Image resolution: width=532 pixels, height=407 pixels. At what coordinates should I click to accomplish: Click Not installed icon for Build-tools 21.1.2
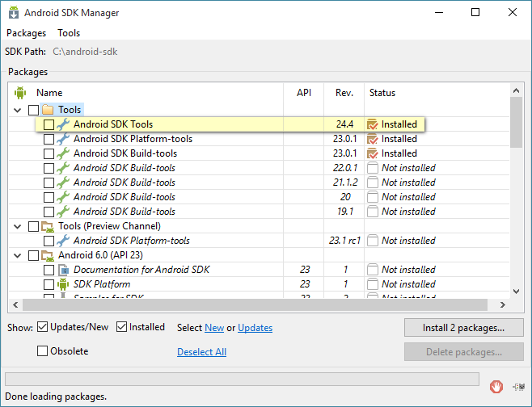coord(373,183)
